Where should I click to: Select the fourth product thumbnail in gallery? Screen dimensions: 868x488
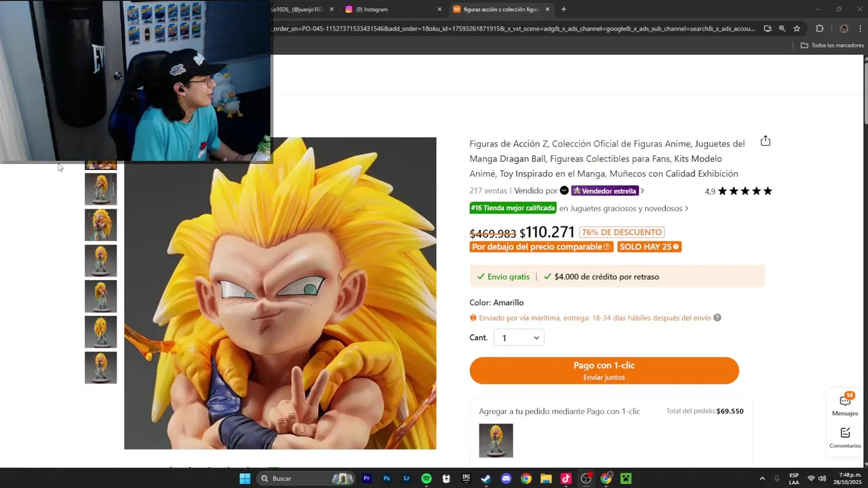(100, 296)
